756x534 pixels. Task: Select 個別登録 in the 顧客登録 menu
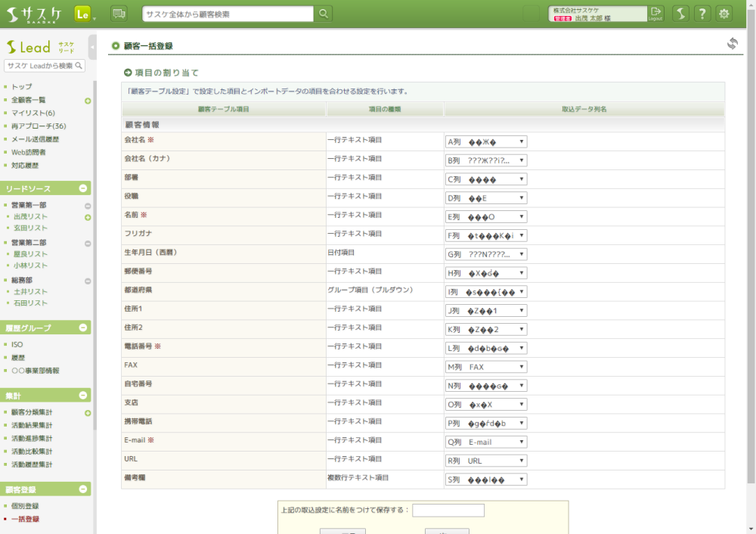coord(25,506)
